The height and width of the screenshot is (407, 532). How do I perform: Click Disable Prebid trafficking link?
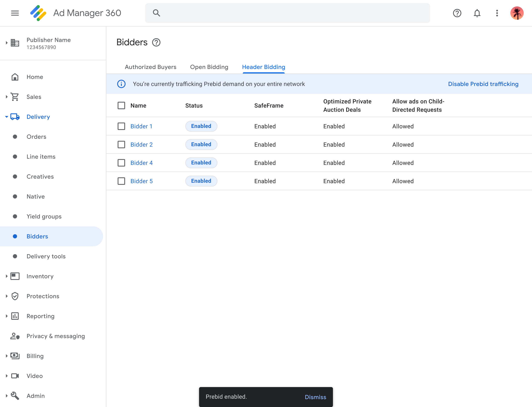pos(483,84)
